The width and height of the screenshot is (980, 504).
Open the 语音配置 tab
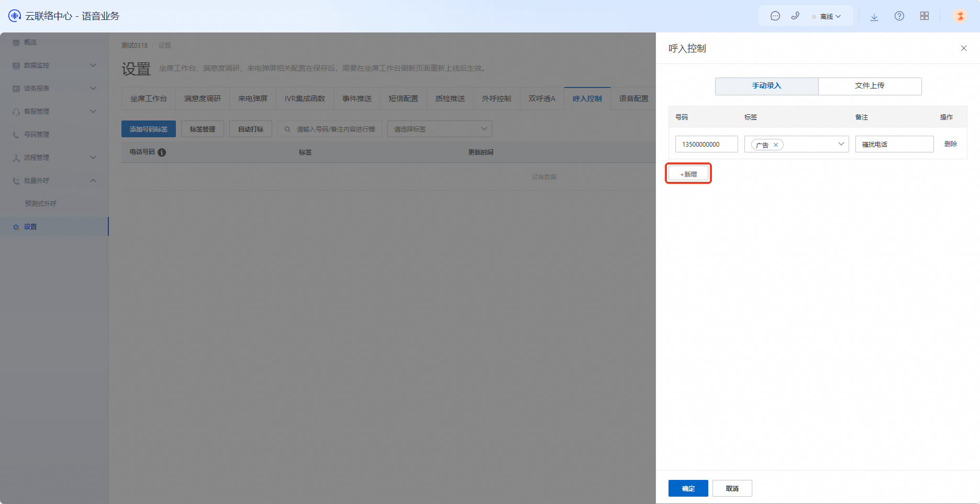click(x=633, y=98)
